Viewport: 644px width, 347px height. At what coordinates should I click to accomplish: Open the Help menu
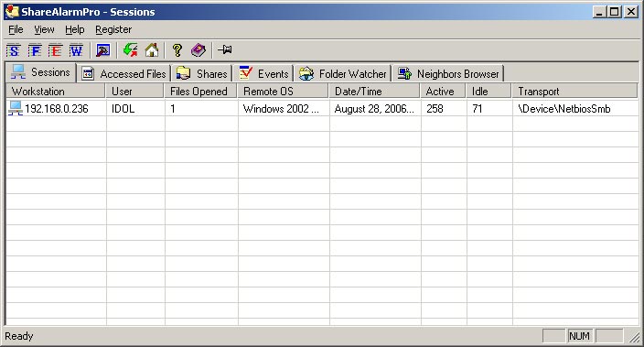point(75,29)
